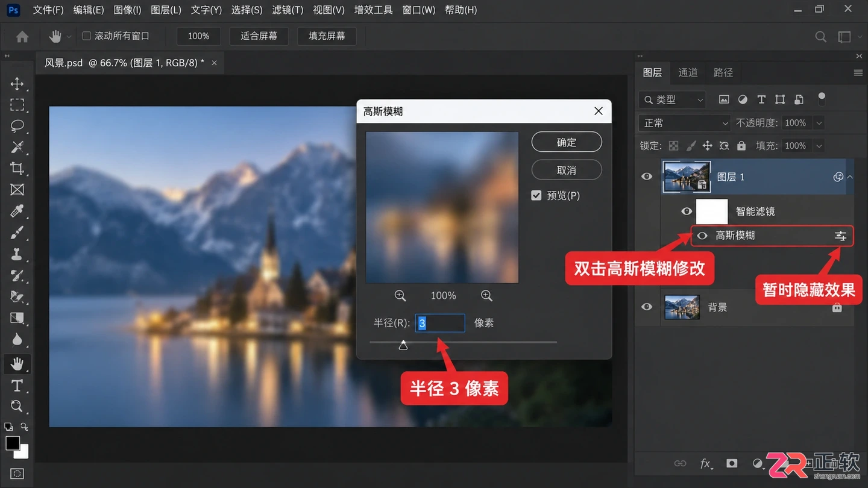Select the Crop tool
Image resolution: width=868 pixels, height=488 pixels.
click(17, 169)
